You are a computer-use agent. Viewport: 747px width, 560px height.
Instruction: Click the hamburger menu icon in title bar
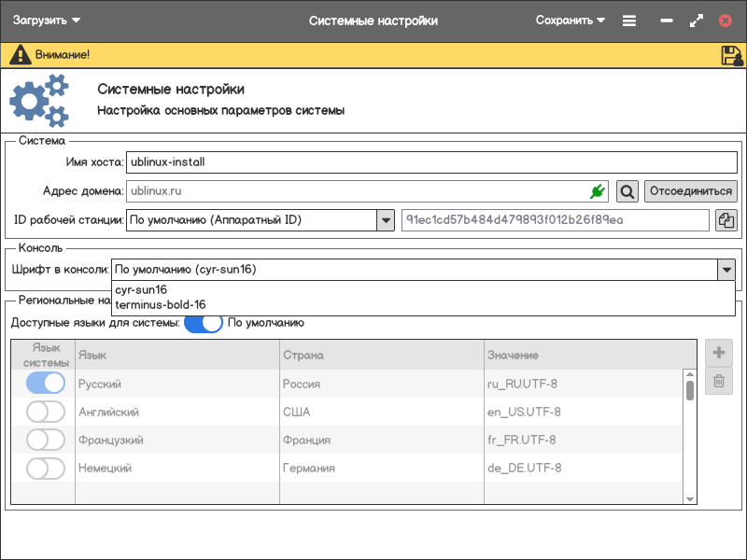[x=629, y=21]
